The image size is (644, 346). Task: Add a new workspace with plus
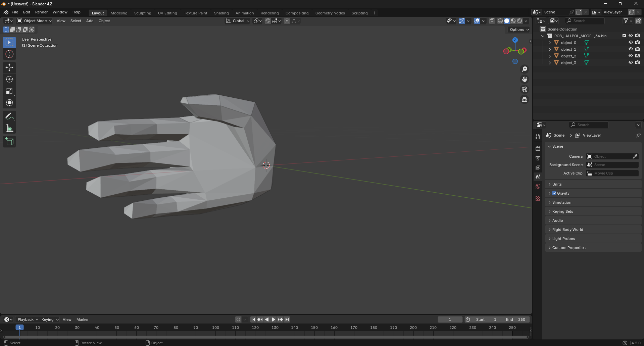coord(375,13)
